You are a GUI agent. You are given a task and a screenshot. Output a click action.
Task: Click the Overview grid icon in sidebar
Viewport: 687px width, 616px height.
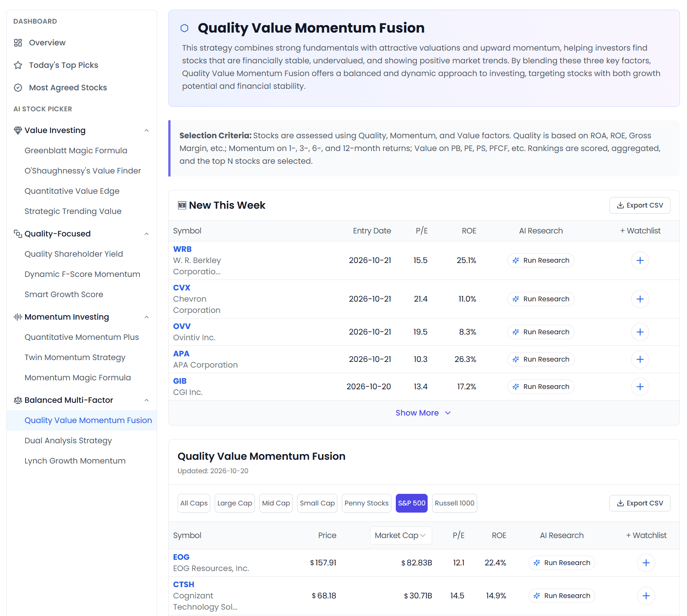click(x=18, y=43)
